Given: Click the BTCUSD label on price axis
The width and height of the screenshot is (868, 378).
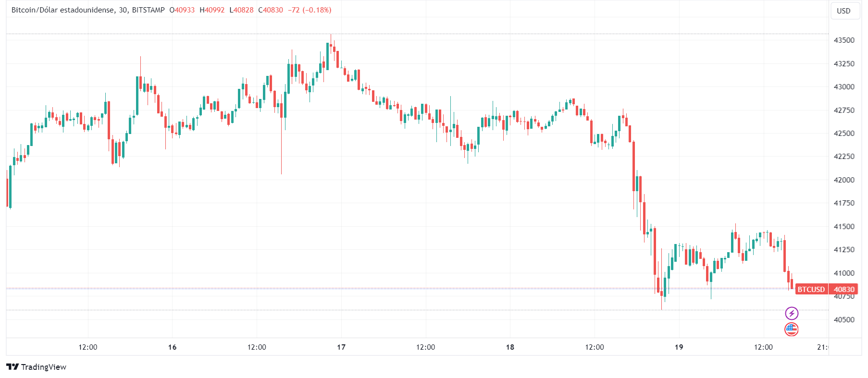Looking at the screenshot, I should pos(811,289).
